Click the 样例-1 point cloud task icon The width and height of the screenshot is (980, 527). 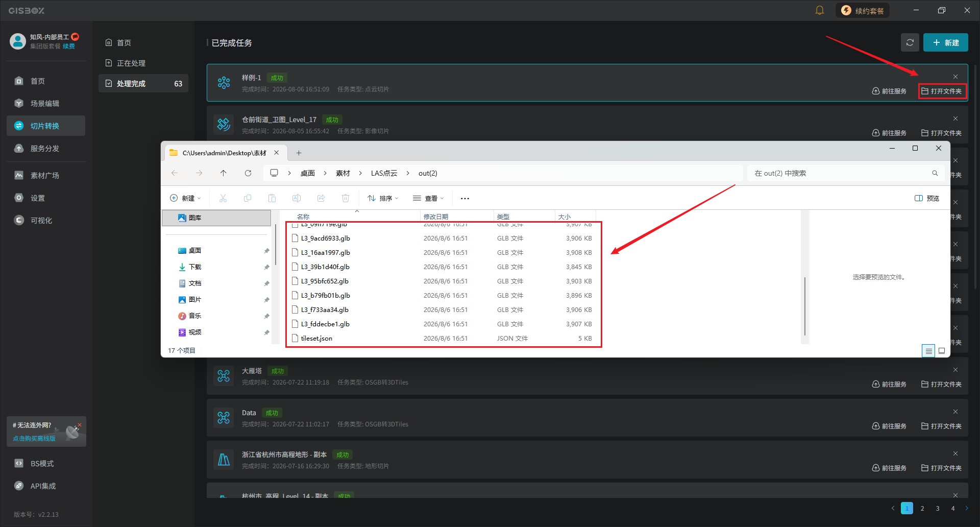click(x=224, y=82)
